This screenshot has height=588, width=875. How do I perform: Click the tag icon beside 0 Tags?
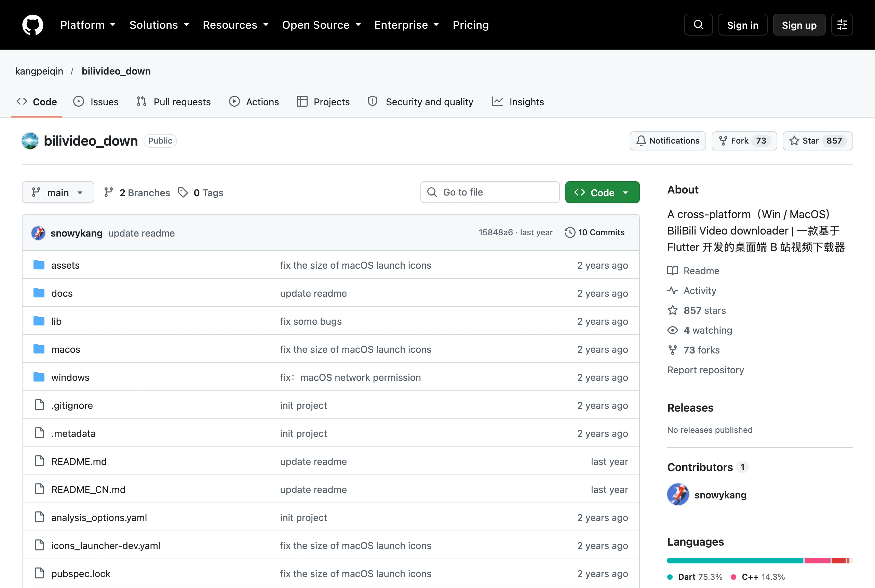point(183,192)
